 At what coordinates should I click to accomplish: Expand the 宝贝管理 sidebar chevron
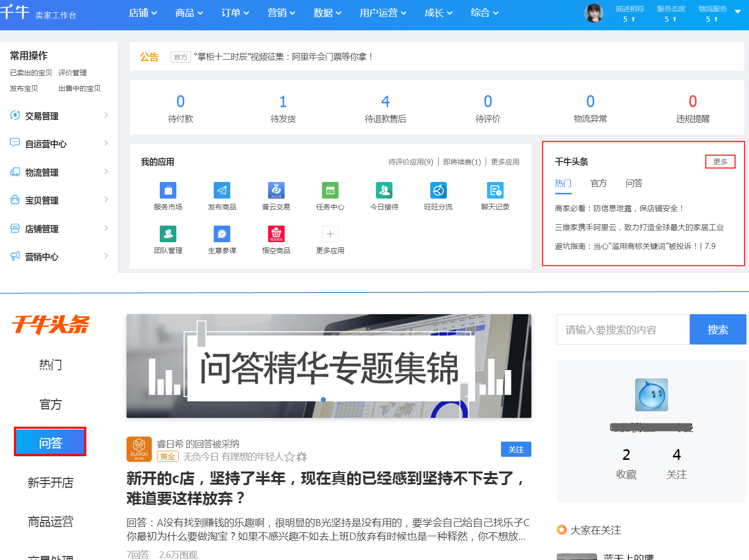pyautogui.click(x=106, y=199)
